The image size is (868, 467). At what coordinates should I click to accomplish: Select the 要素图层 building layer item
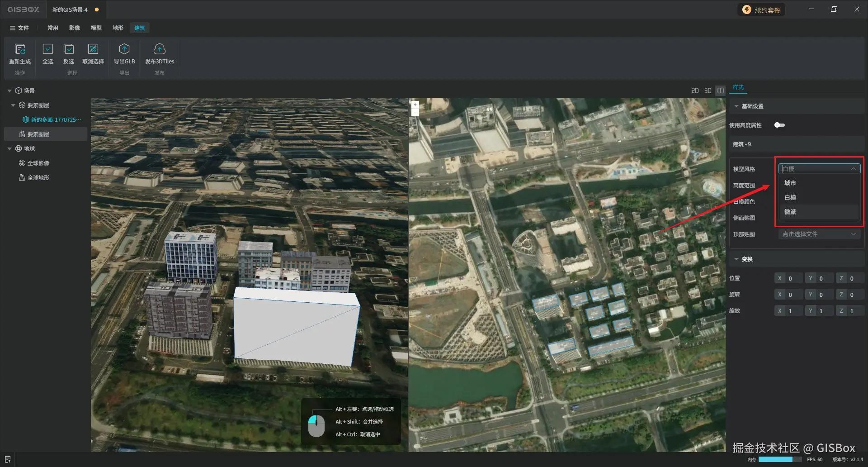[x=45, y=134]
